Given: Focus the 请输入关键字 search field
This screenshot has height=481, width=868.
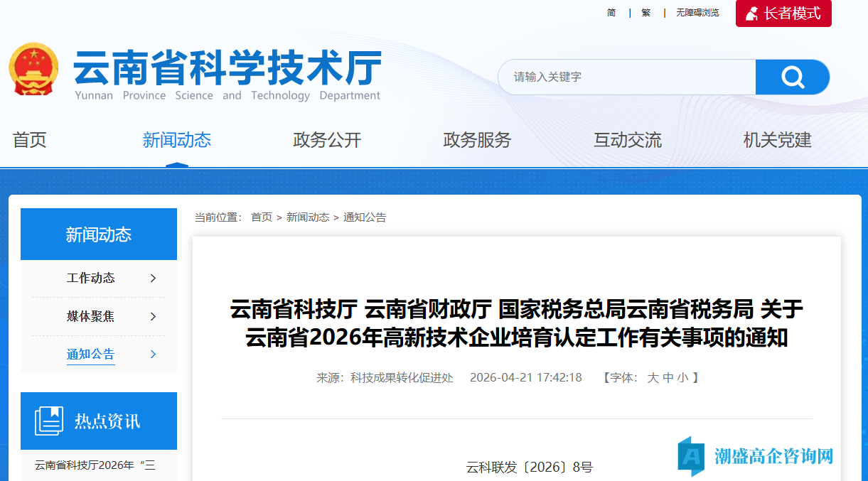Looking at the screenshot, I should (626, 77).
